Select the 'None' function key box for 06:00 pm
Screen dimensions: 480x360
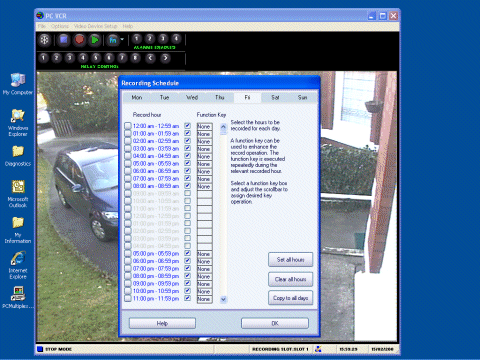coord(204,261)
